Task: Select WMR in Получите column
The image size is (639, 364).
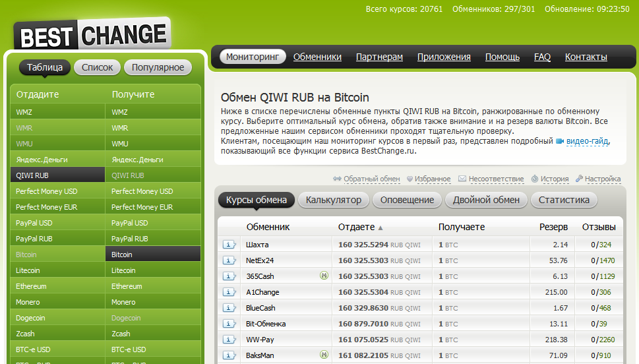Action: pyautogui.click(x=153, y=127)
